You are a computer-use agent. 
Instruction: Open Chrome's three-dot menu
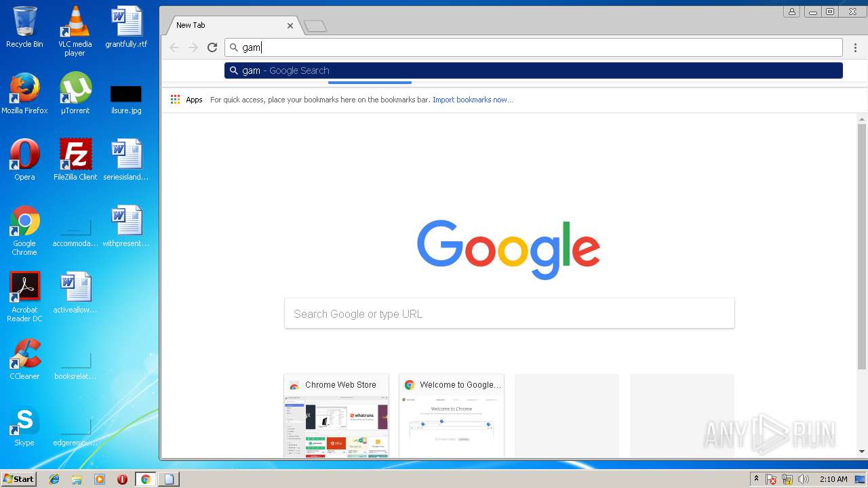pos(856,47)
